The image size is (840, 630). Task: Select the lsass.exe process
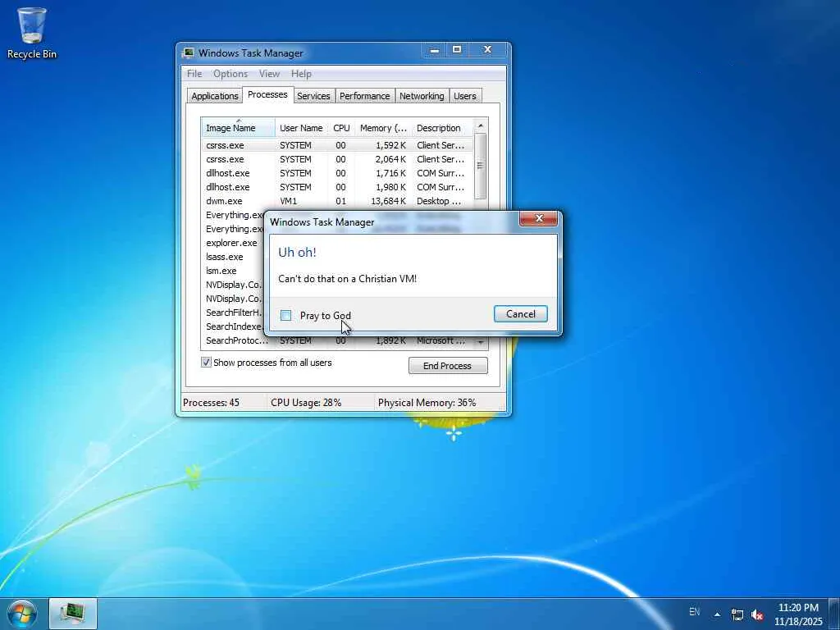pyautogui.click(x=233, y=257)
